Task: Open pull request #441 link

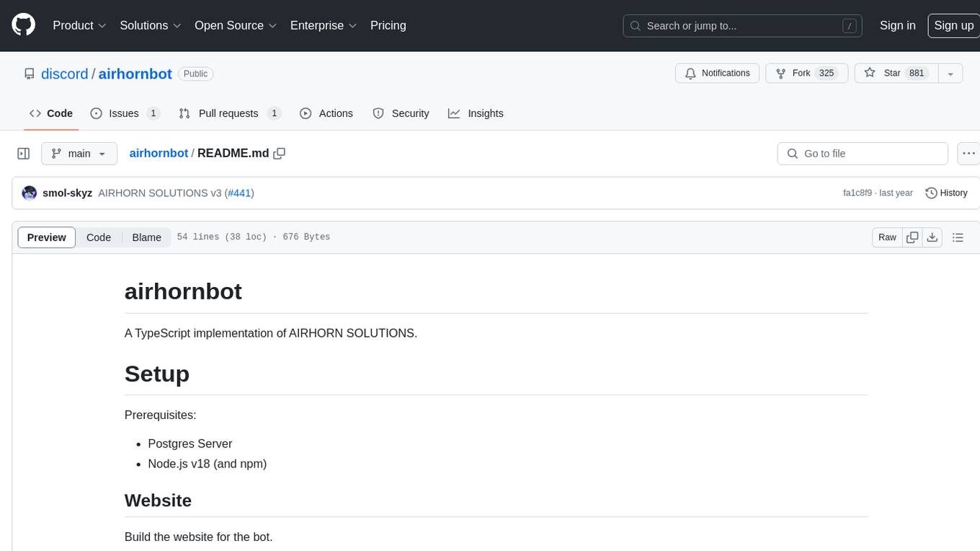Action: (x=239, y=193)
